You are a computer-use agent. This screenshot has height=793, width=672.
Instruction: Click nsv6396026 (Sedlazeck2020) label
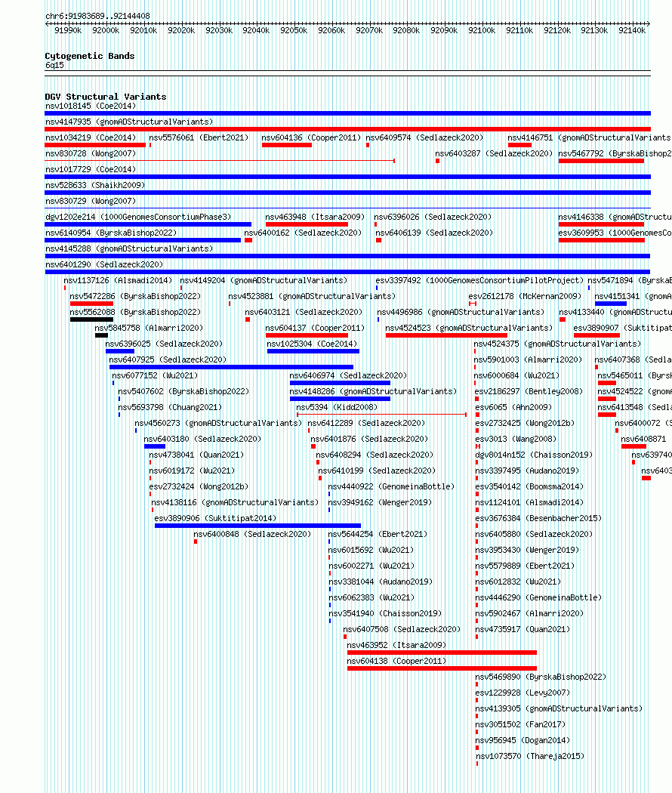(433, 217)
